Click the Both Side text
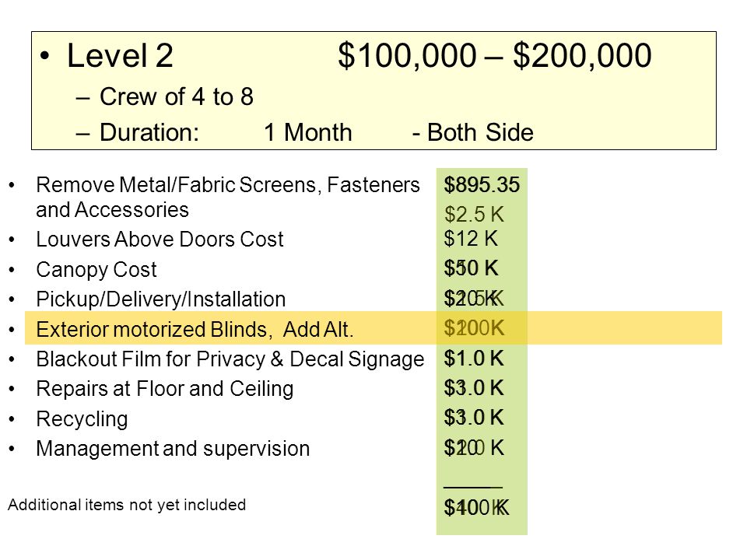Viewport: 747px width, 560px height. click(472, 132)
